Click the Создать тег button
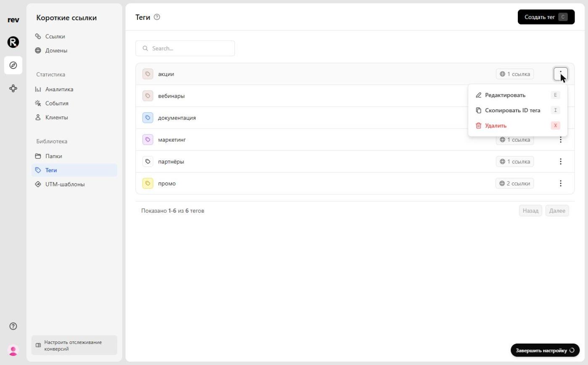The height and width of the screenshot is (365, 588). (x=546, y=17)
